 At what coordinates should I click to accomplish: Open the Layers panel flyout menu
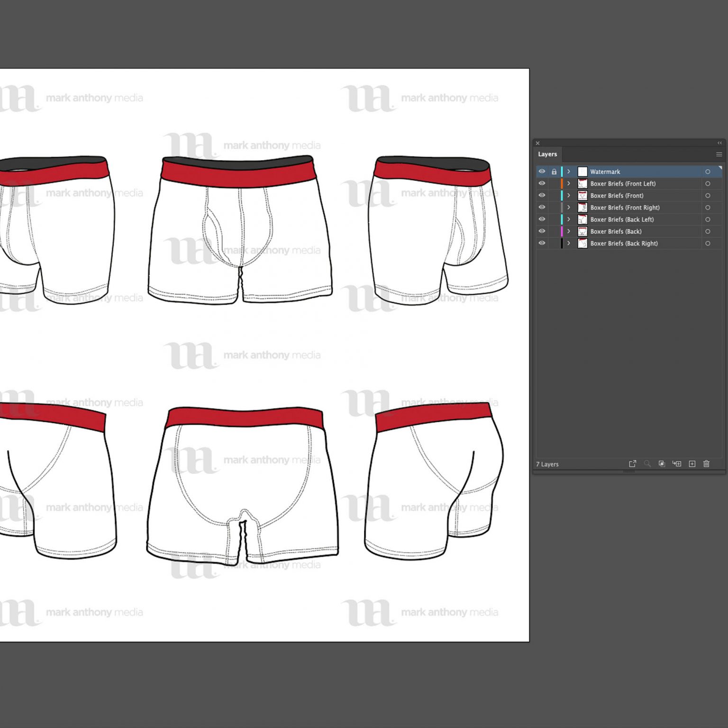[719, 154]
